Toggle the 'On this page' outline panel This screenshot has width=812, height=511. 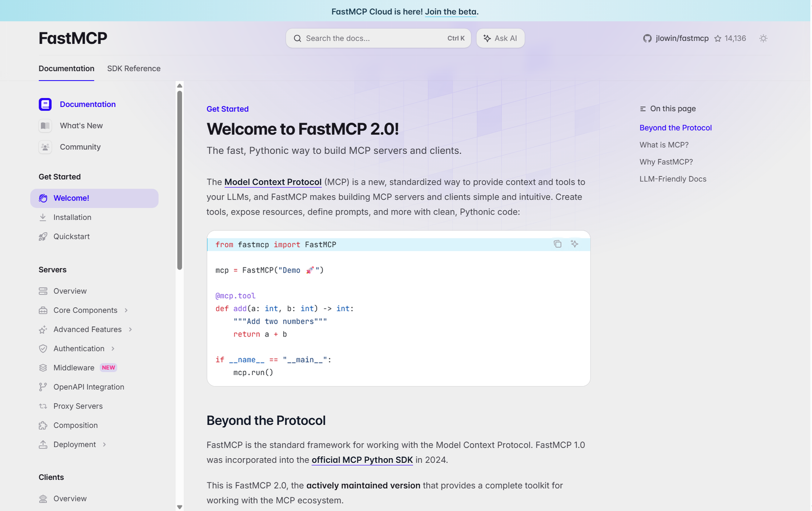(642, 108)
